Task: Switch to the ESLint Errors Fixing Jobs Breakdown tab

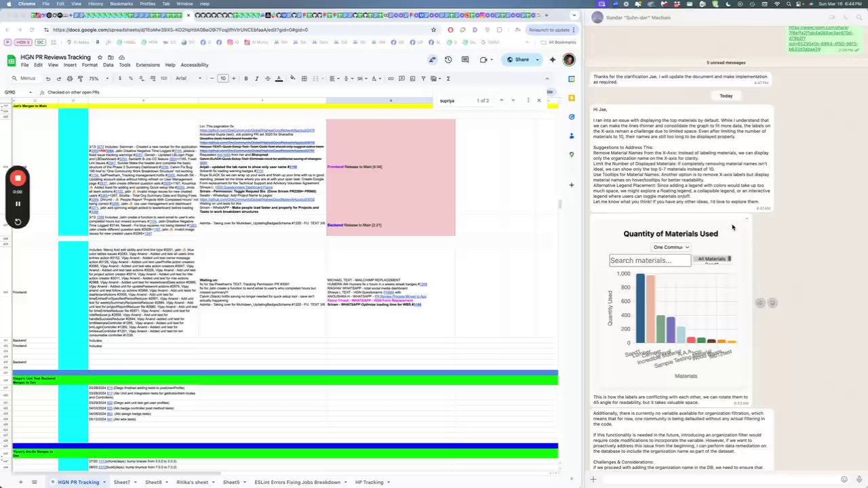Action: click(297, 482)
